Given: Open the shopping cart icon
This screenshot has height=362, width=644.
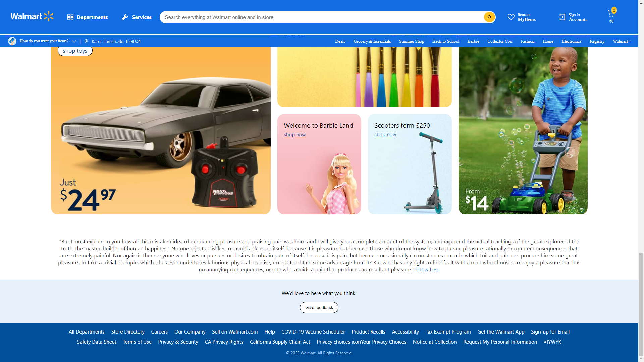Looking at the screenshot, I should [x=611, y=14].
